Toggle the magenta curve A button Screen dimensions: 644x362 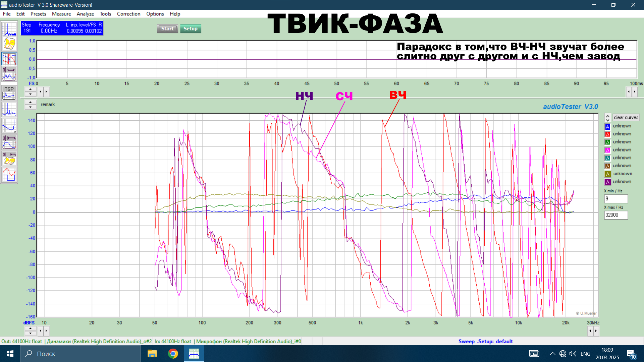(607, 150)
